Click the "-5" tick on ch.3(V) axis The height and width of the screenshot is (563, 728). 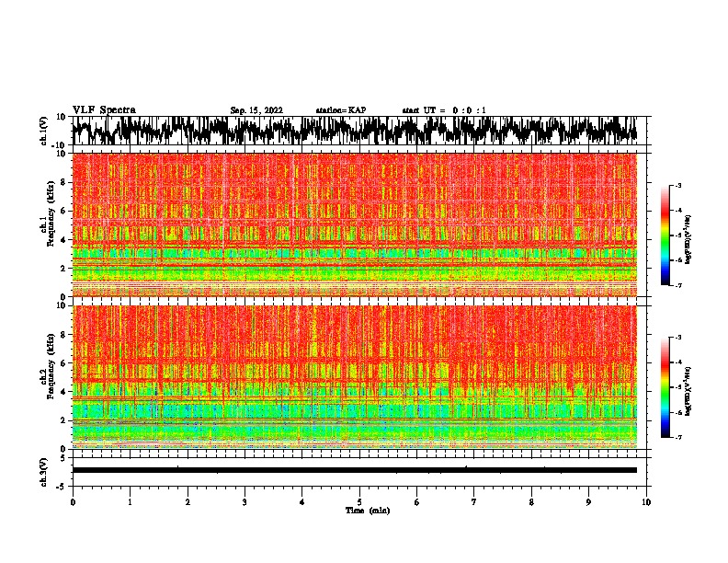pos(62,487)
